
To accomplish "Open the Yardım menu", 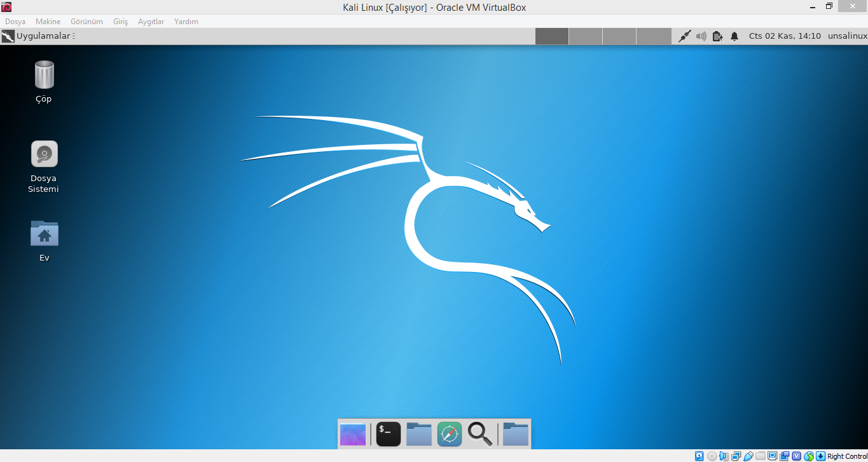I will point(186,22).
